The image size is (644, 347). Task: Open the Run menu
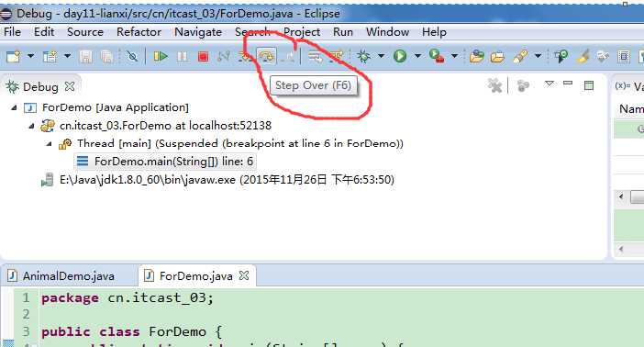[x=343, y=31]
